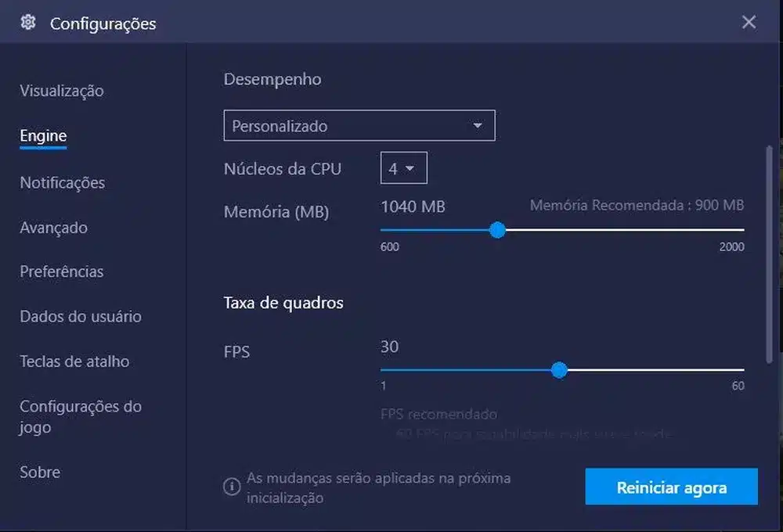The height and width of the screenshot is (532, 783).
Task: Select Preferências from the sidebar
Action: click(x=61, y=271)
